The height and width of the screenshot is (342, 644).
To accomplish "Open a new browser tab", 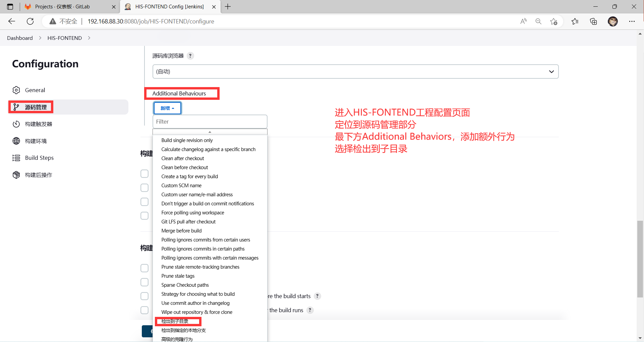I will (x=228, y=7).
